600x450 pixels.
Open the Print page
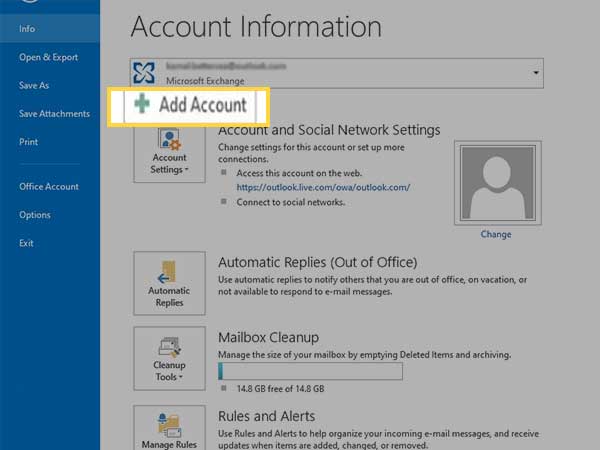(28, 142)
